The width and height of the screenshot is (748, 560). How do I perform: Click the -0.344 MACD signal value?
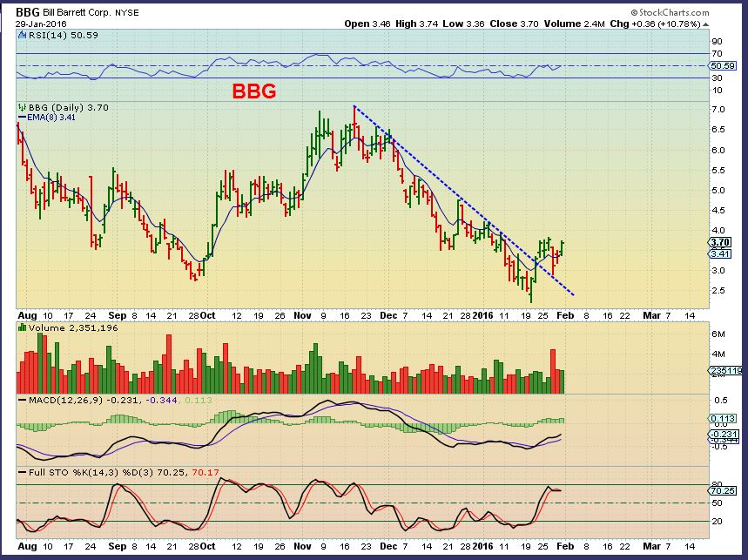(161, 401)
